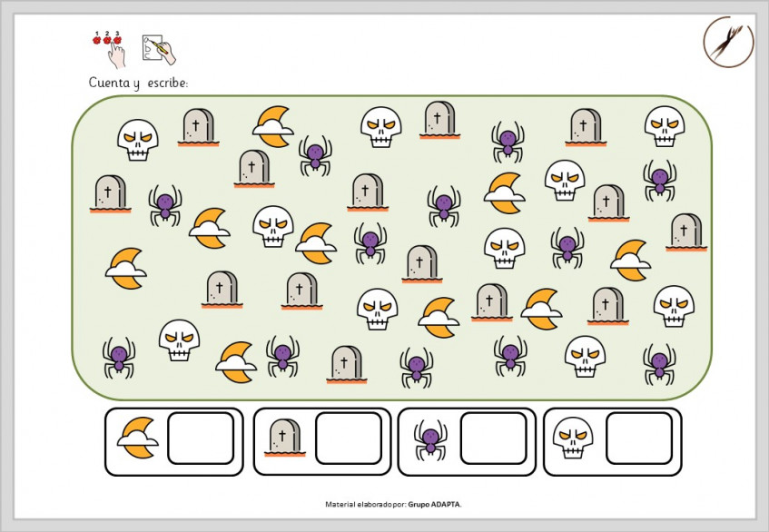Click the circular logo in the page corner

(728, 42)
